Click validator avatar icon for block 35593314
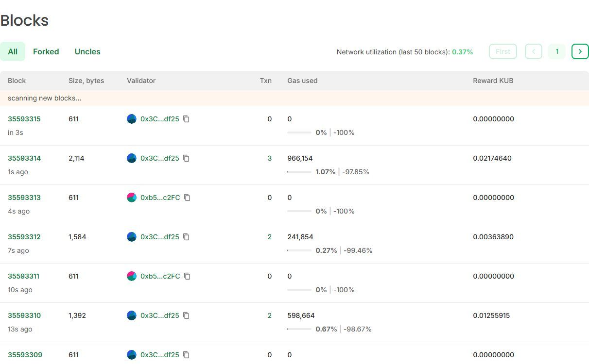Viewport: 589px width, 364px height. pyautogui.click(x=132, y=158)
